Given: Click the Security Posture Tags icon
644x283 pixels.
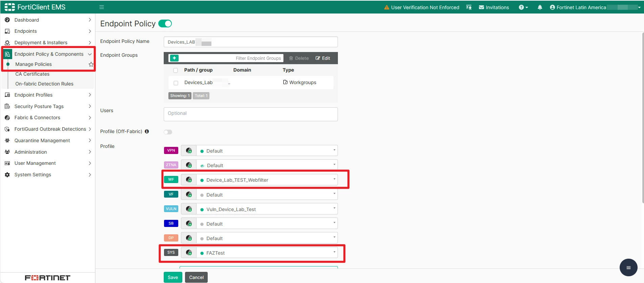Looking at the screenshot, I should coord(7,106).
